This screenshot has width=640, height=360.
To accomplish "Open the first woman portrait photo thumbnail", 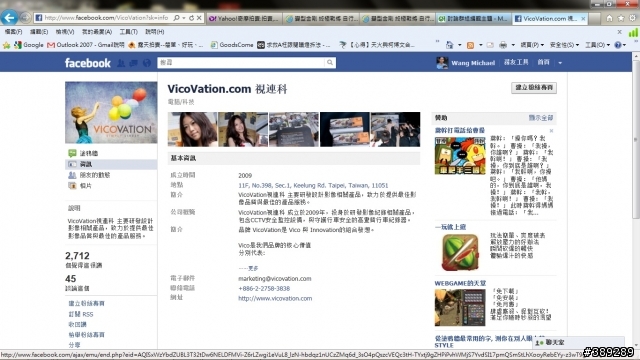I will [192, 129].
